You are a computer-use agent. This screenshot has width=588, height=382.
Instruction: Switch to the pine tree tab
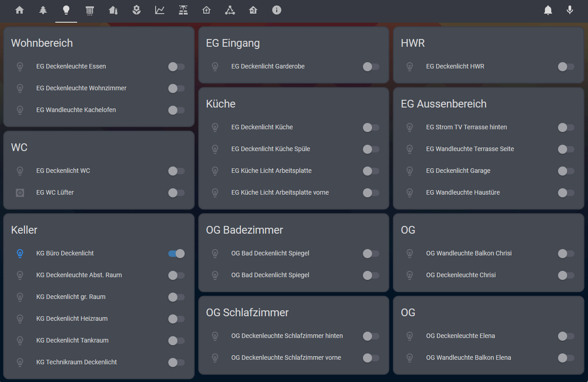43,10
